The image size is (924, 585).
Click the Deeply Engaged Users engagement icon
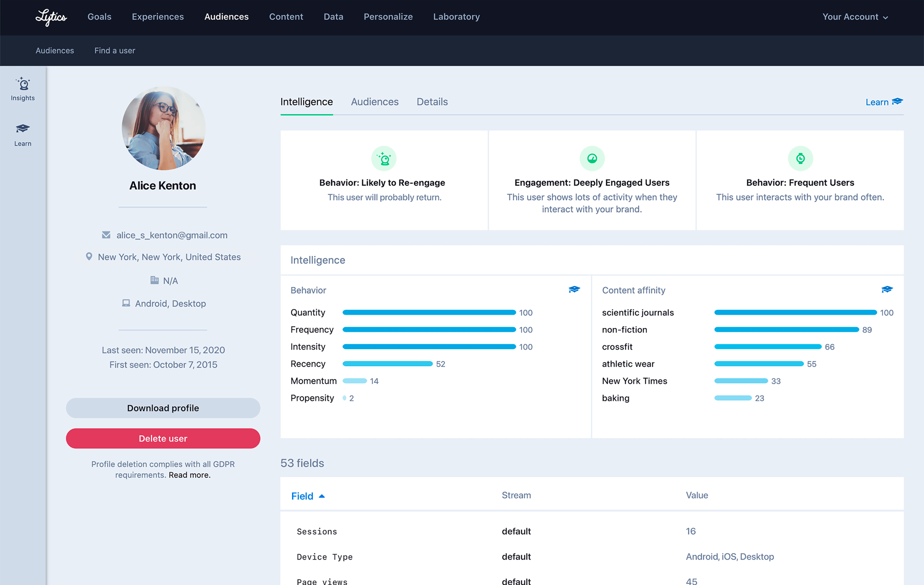pyautogui.click(x=592, y=158)
